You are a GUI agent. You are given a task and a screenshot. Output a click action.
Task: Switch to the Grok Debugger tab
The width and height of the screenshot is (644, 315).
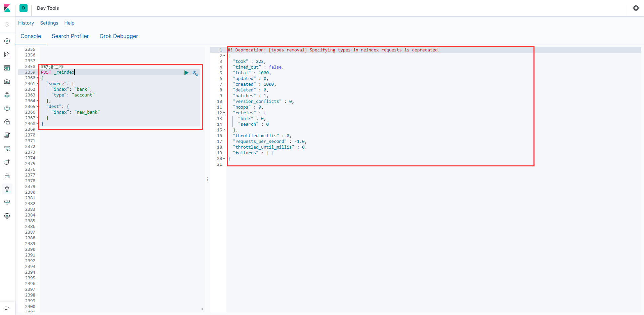point(119,36)
